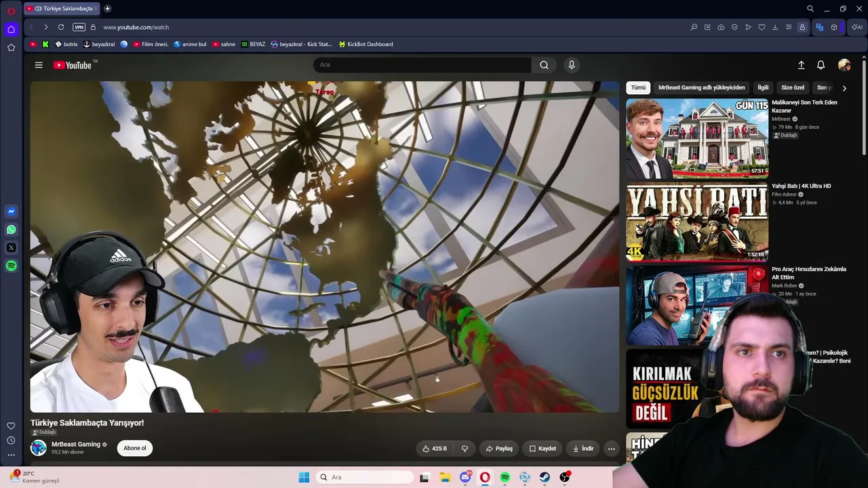Open Spotify in the Opera sidebar
The height and width of the screenshot is (488, 868).
tap(11, 266)
